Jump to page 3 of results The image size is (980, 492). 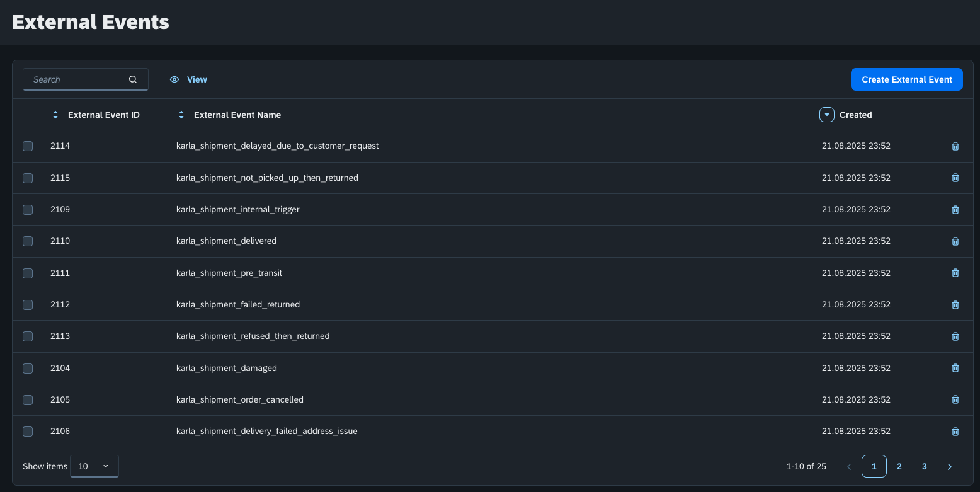click(x=924, y=467)
